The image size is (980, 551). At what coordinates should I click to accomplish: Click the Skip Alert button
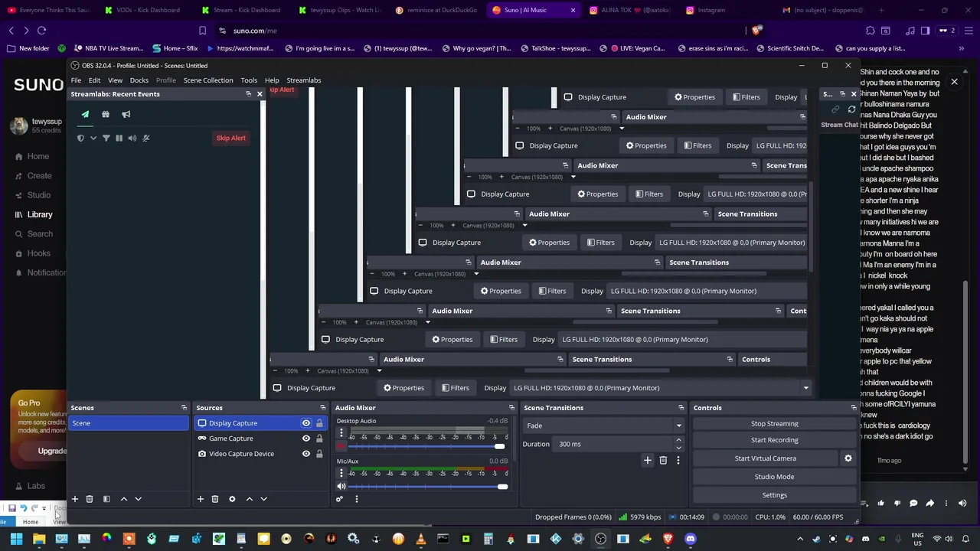(x=230, y=138)
